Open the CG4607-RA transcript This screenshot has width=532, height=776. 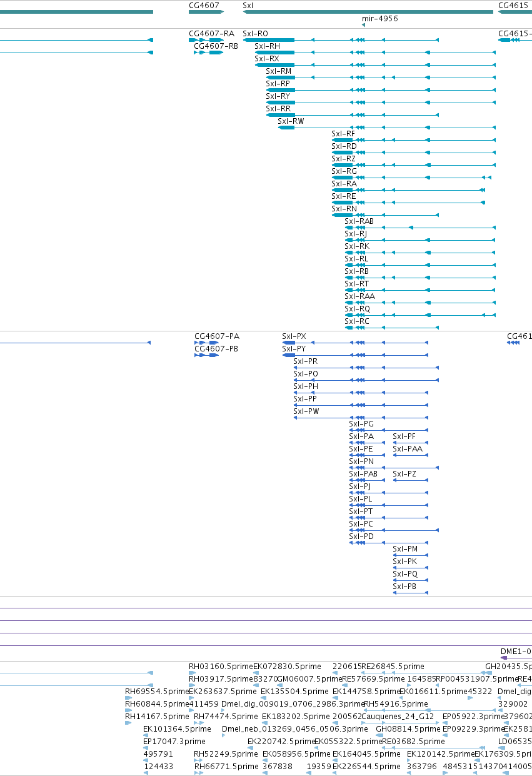(x=211, y=34)
